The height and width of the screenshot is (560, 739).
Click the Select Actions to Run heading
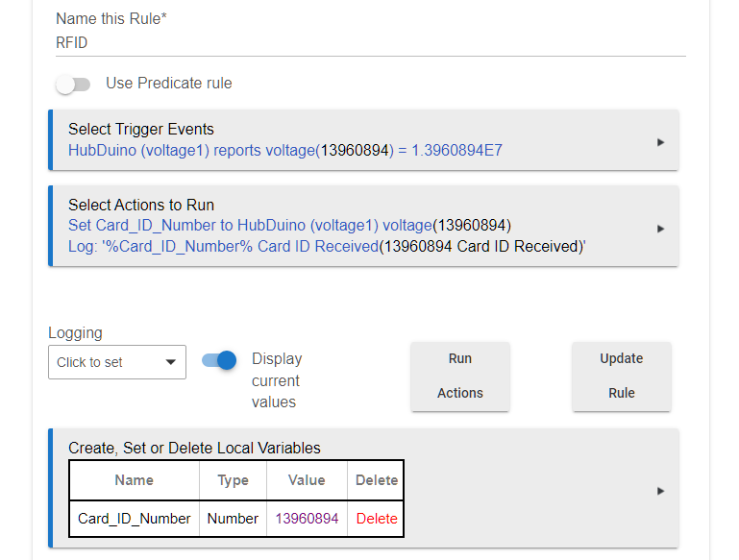click(141, 205)
